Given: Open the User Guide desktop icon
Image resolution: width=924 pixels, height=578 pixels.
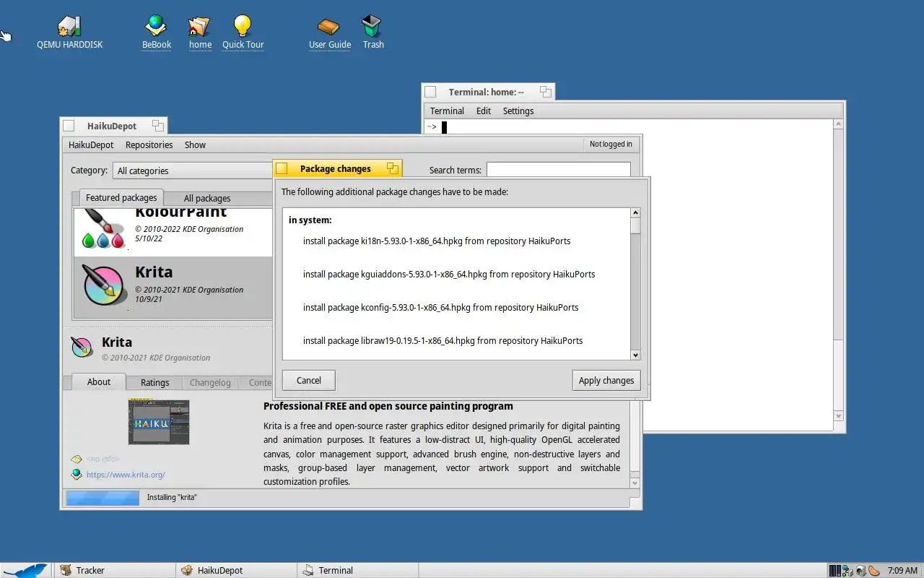Looking at the screenshot, I should 329,26.
